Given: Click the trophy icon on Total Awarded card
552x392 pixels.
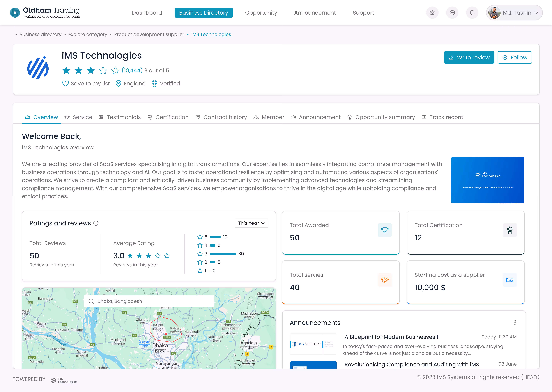Looking at the screenshot, I should pos(385,230).
